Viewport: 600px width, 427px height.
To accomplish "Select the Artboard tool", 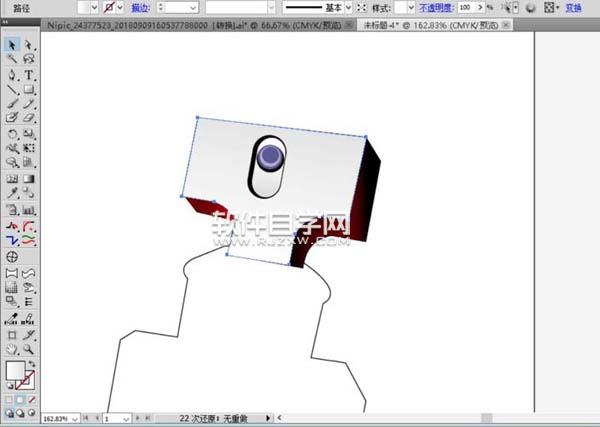I will click(x=12, y=336).
